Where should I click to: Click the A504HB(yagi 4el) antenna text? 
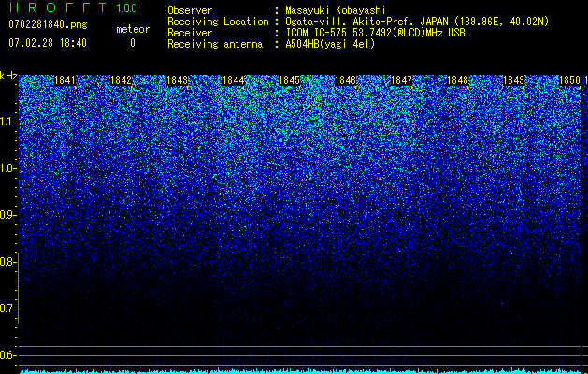point(330,44)
